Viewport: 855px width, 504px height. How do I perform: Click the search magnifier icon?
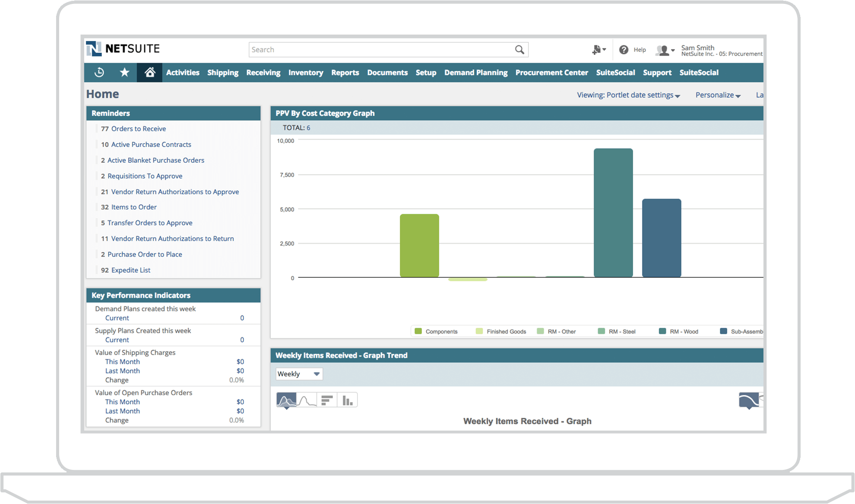click(x=519, y=50)
